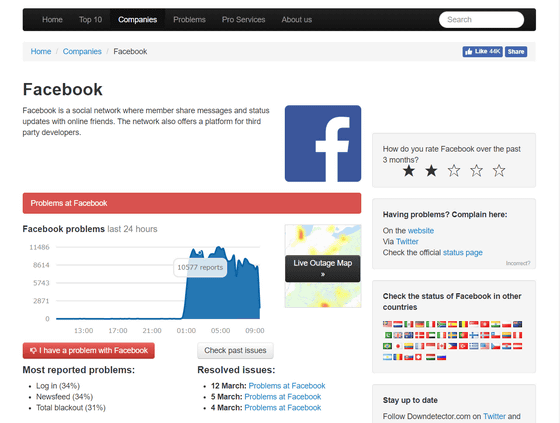Open the Problems navbar item
Viewport: 560px width, 423px height.
[189, 20]
